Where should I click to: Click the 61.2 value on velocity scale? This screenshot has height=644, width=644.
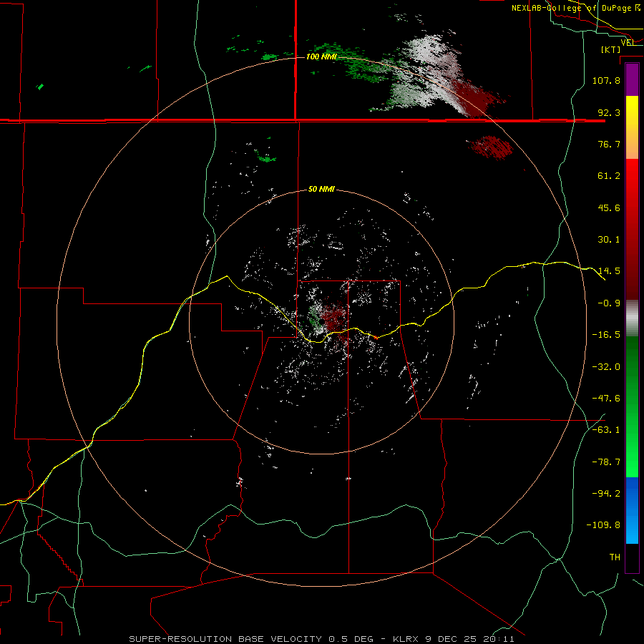609,176
